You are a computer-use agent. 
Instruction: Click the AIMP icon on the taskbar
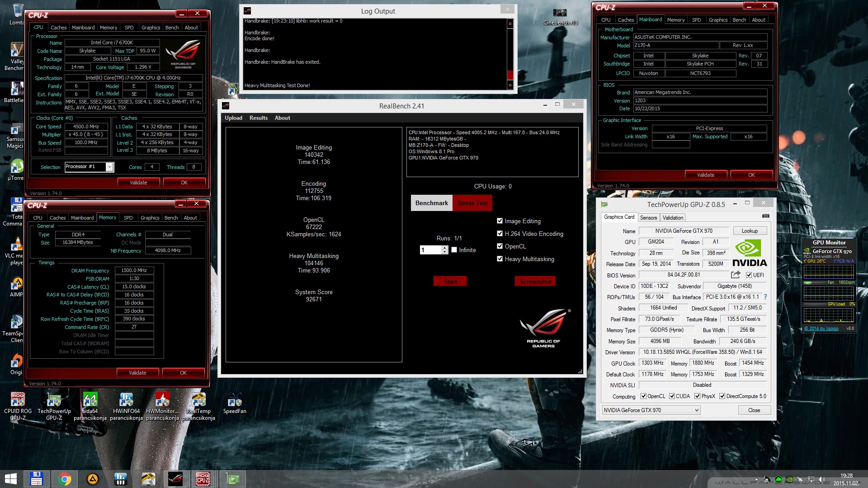point(93,479)
